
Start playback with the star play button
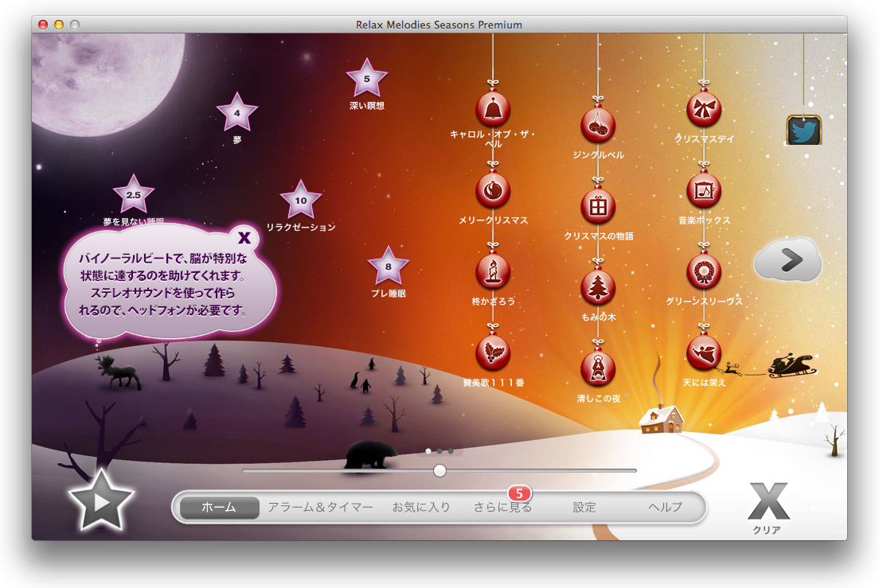point(101,501)
